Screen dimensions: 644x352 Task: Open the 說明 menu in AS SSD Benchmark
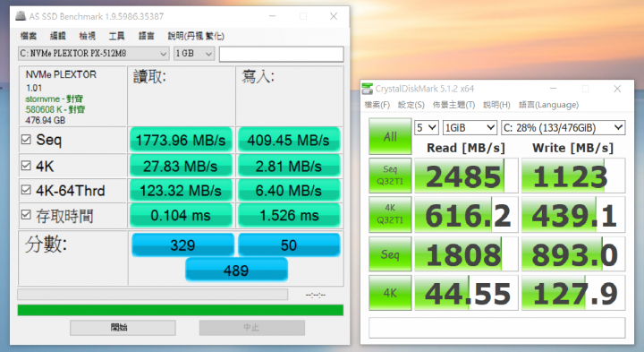(196, 36)
